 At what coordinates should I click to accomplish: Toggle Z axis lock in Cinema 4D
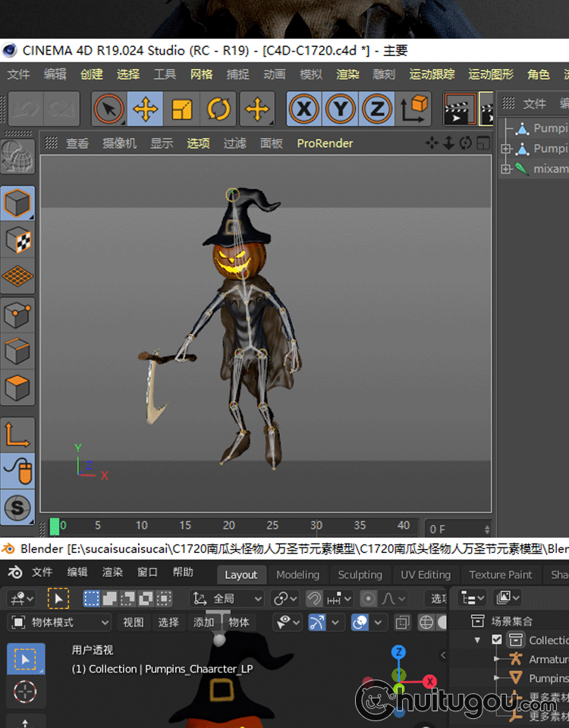point(377,110)
